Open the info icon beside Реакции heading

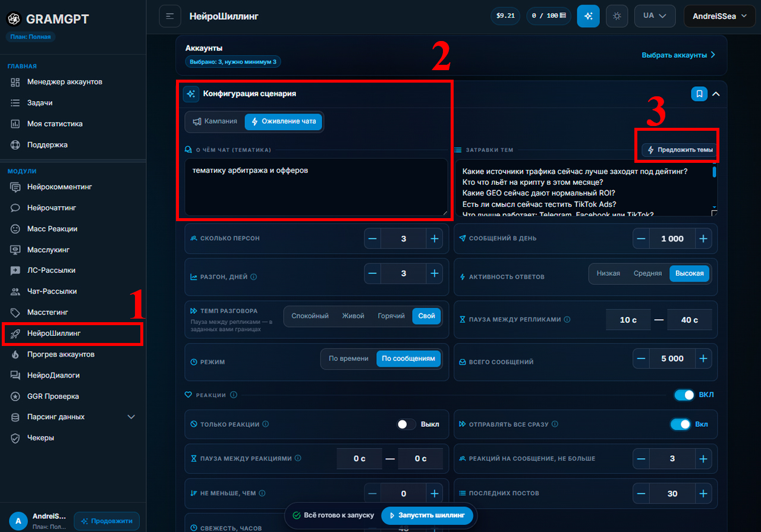click(x=234, y=395)
